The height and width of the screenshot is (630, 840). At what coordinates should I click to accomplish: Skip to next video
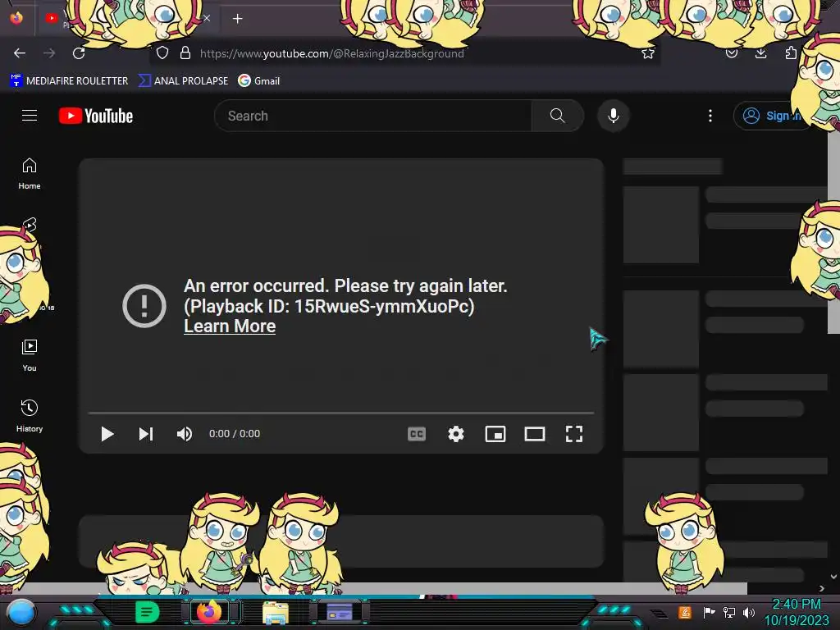pos(146,434)
